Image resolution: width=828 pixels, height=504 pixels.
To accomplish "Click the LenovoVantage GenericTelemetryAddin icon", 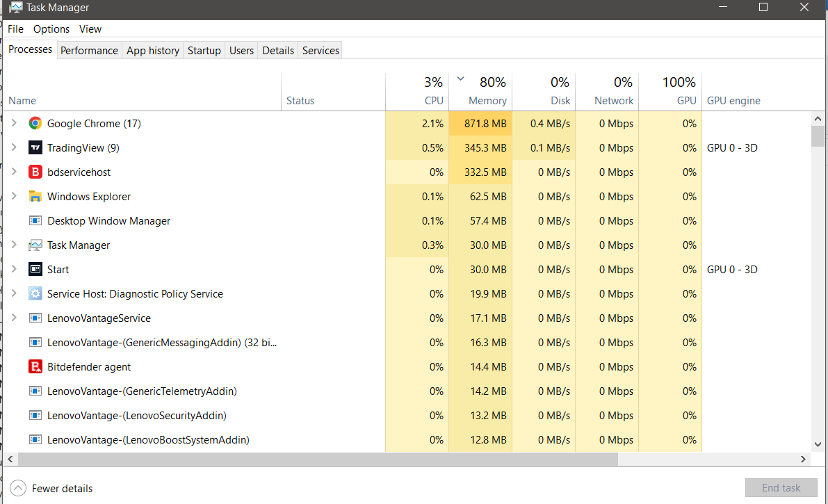I will click(35, 391).
